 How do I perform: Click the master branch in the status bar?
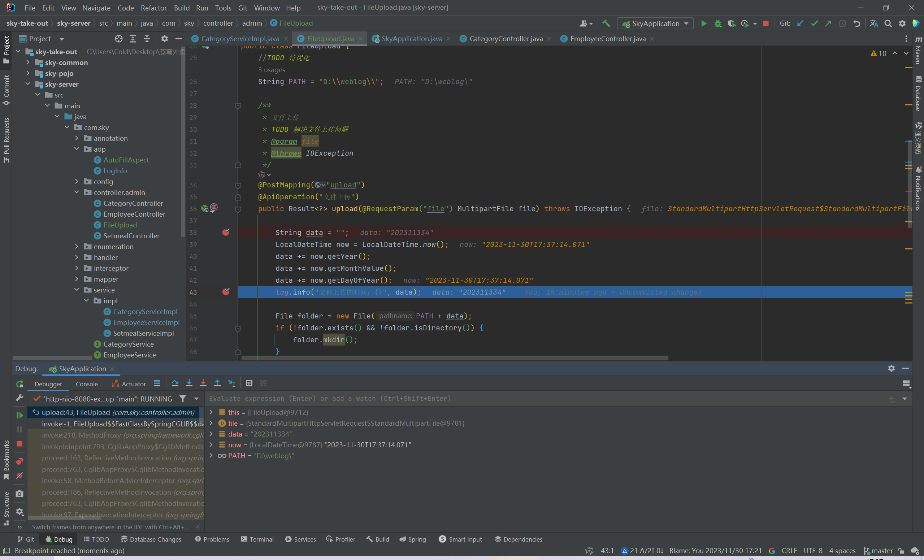point(878,550)
